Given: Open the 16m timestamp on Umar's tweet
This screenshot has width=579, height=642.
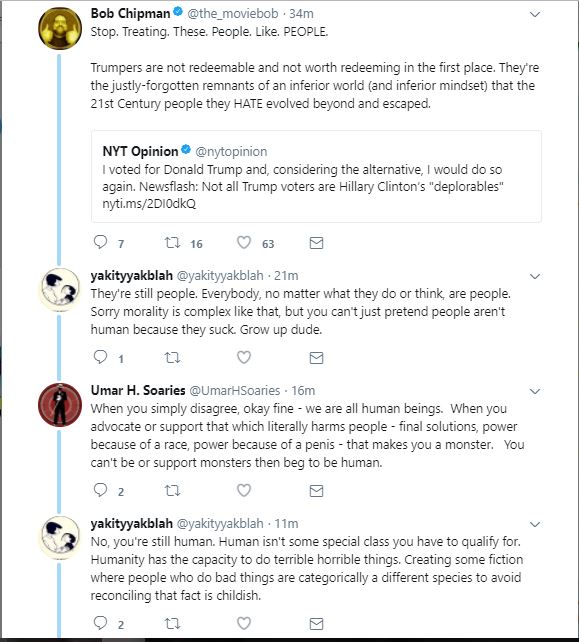Looking at the screenshot, I should coord(303,391).
